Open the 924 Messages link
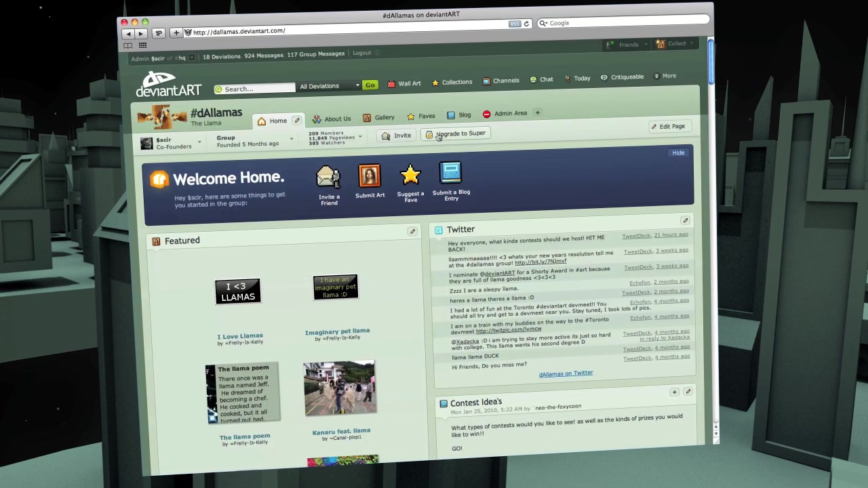Screen dimensions: 868x488 pos(264,56)
